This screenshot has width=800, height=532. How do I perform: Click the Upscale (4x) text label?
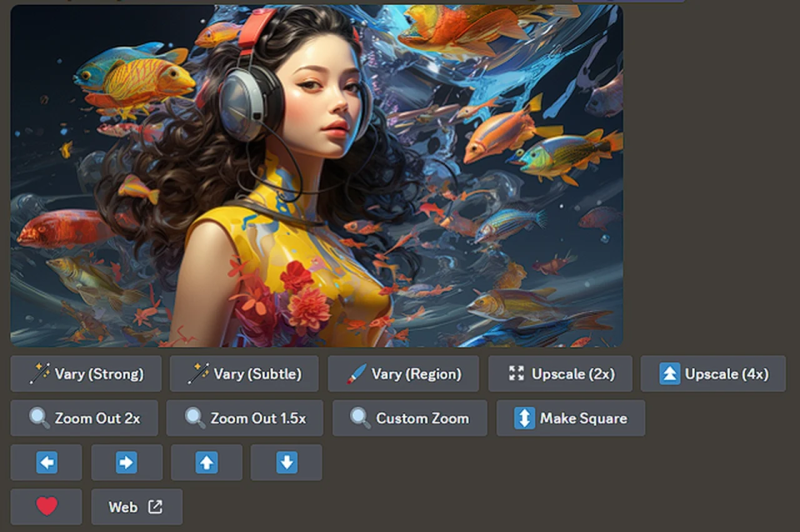pyautogui.click(x=726, y=374)
